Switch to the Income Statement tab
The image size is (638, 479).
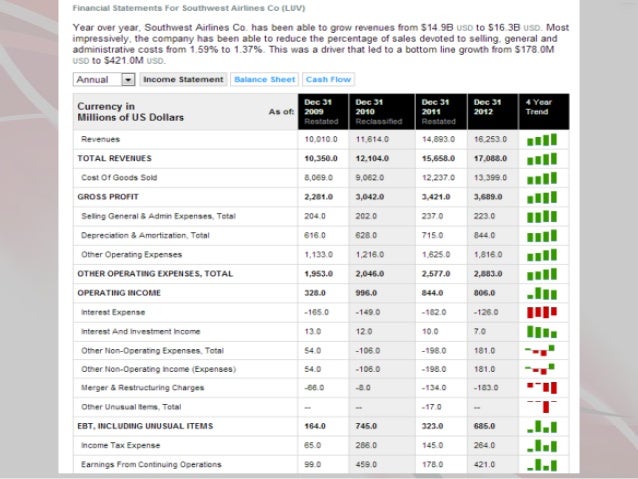(182, 79)
